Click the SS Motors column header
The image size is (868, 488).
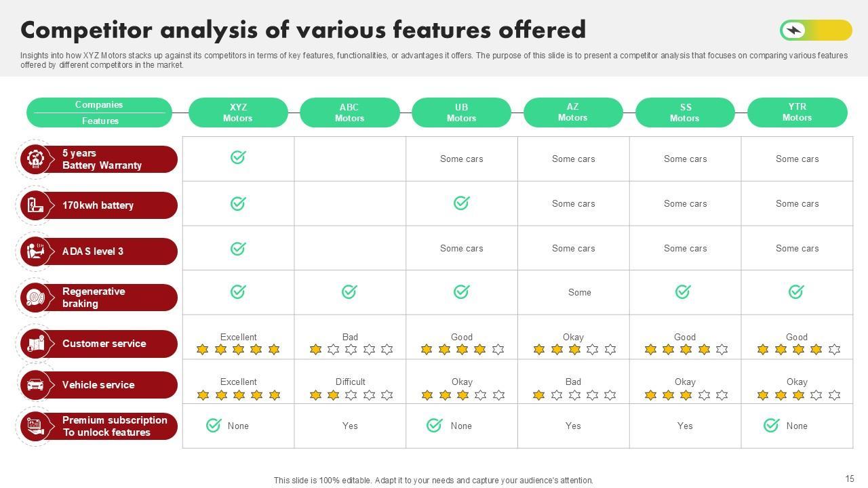point(685,113)
